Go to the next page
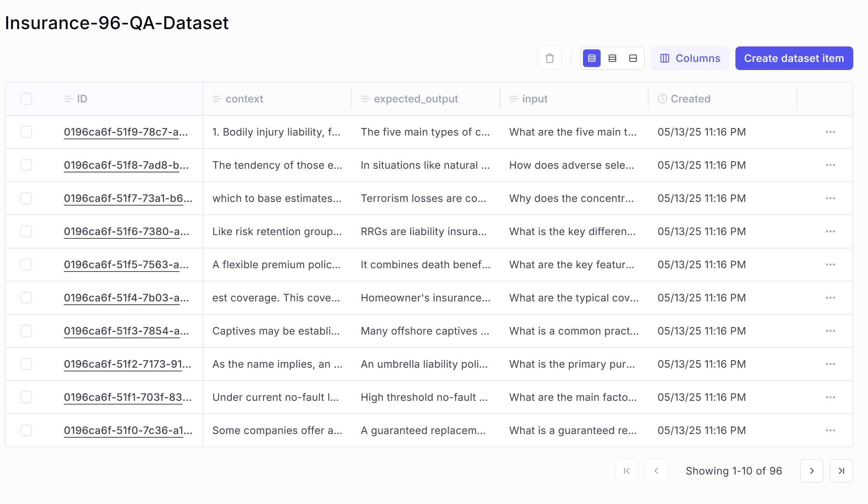The height and width of the screenshot is (504, 868). pos(812,471)
